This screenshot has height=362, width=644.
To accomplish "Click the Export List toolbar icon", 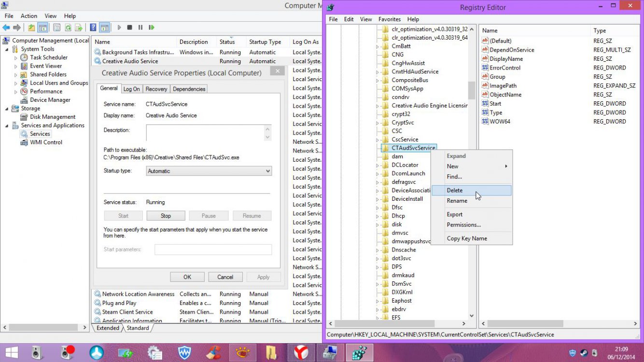I will (x=78, y=28).
